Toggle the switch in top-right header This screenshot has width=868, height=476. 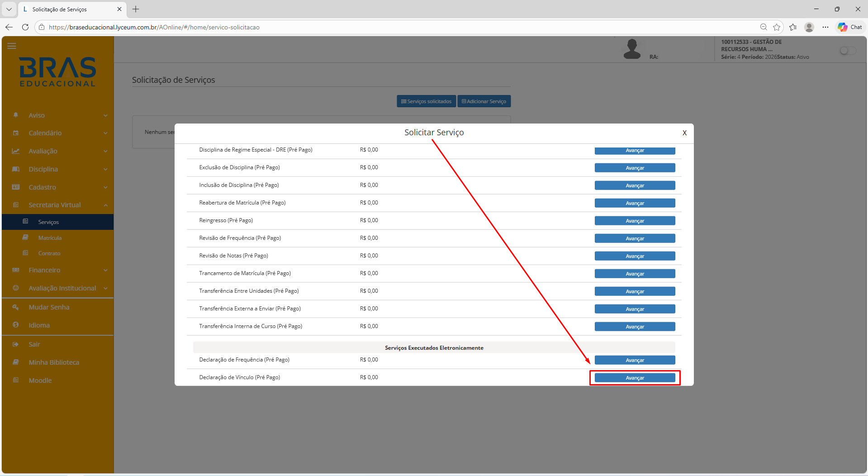(847, 51)
